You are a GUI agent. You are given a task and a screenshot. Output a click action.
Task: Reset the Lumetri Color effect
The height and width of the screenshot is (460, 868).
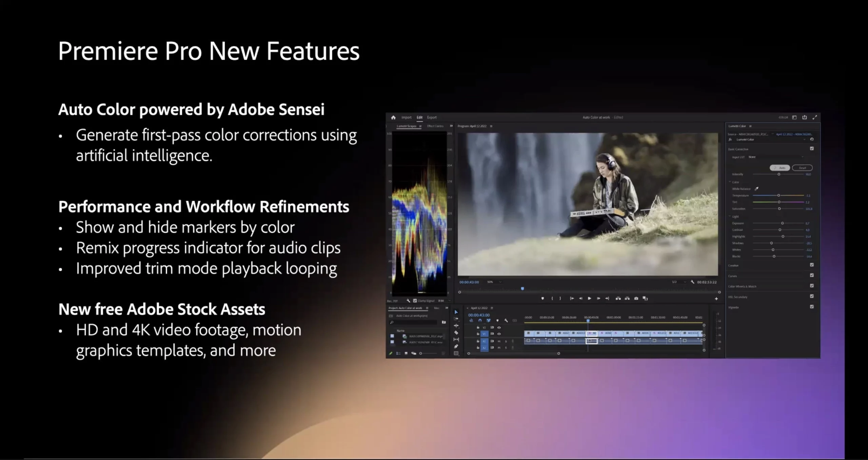(x=812, y=139)
